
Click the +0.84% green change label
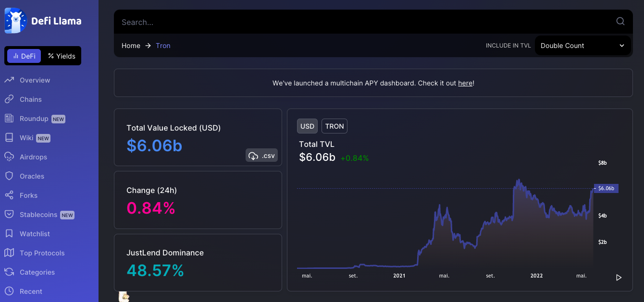[354, 158]
